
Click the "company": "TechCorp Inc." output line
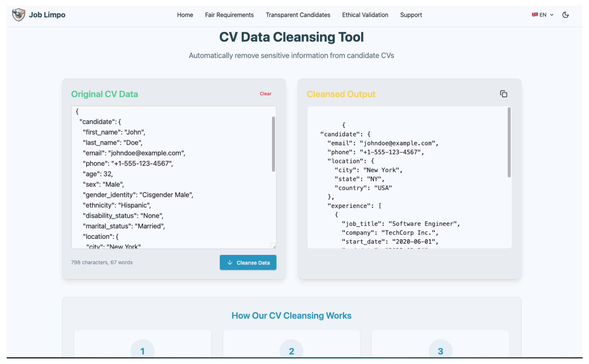pos(390,233)
